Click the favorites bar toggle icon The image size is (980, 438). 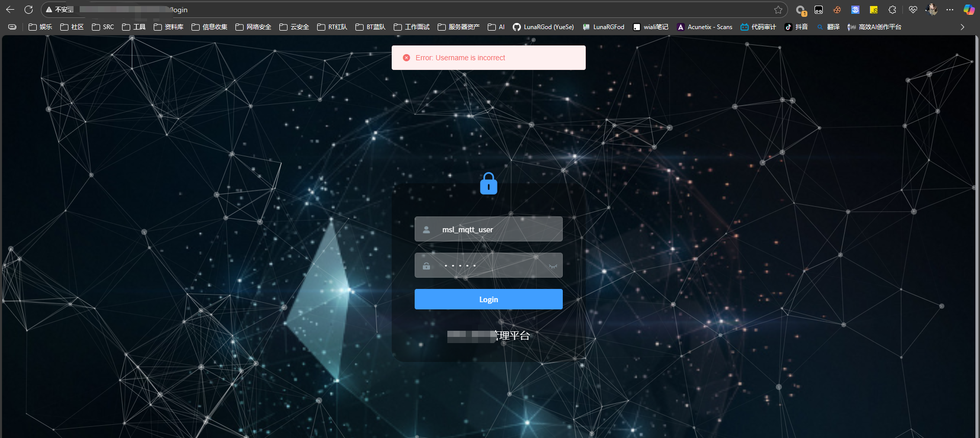[13, 27]
